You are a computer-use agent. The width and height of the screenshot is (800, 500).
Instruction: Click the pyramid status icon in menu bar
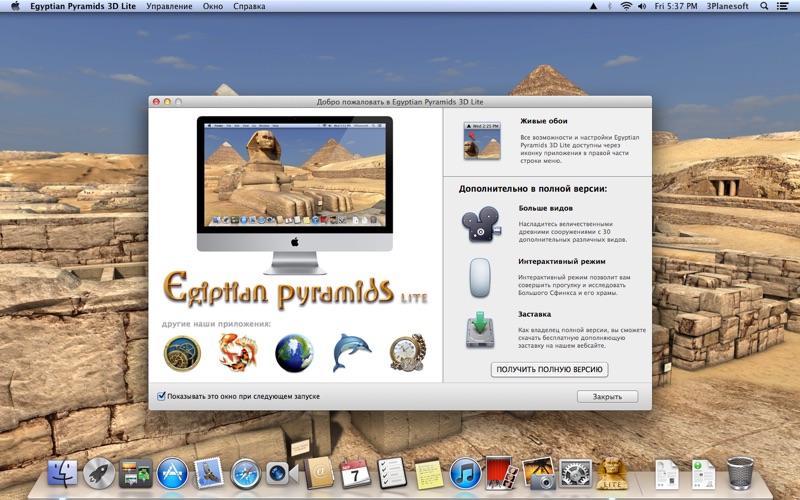(x=593, y=6)
